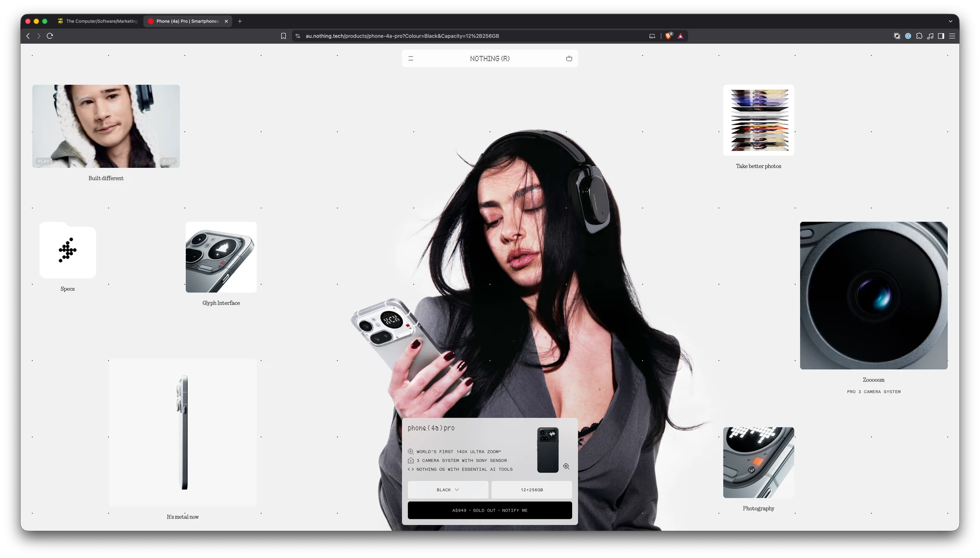Play the Built different video

106,126
